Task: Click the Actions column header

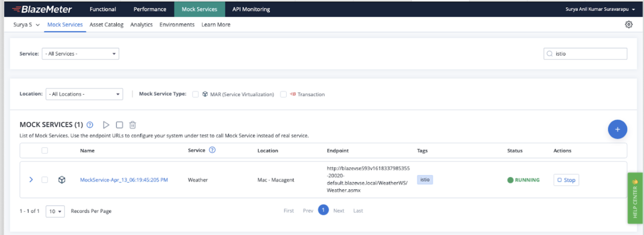Action: (x=562, y=151)
